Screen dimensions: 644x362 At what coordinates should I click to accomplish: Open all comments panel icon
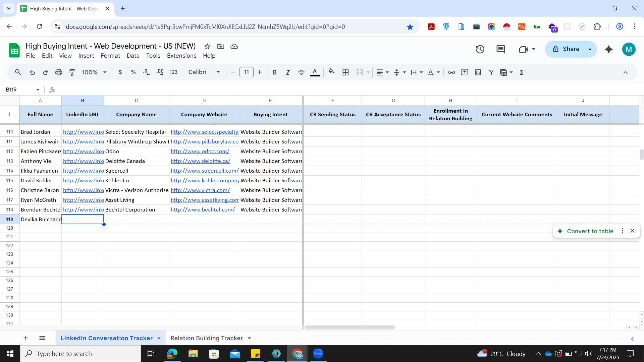[x=501, y=49]
